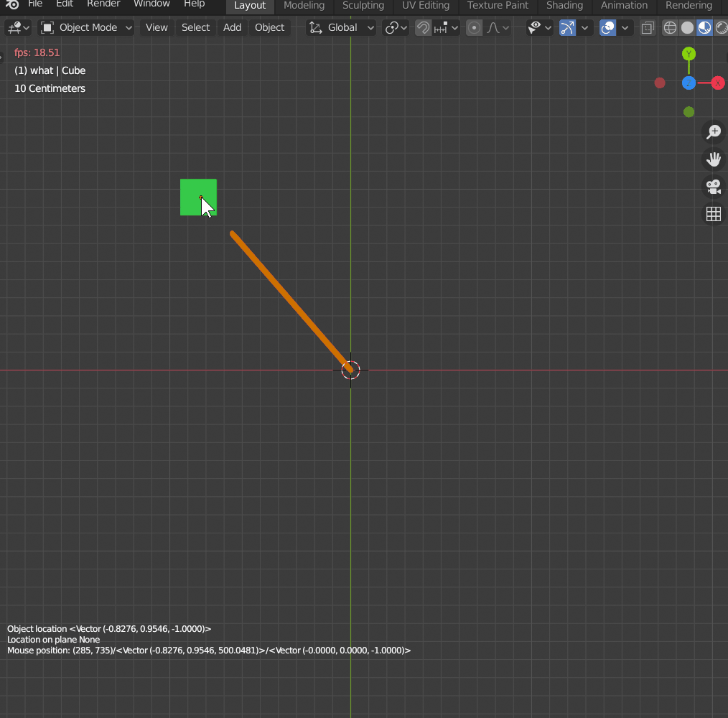The image size is (728, 718).
Task: Select solid viewport shading icon
Action: pyautogui.click(x=687, y=28)
